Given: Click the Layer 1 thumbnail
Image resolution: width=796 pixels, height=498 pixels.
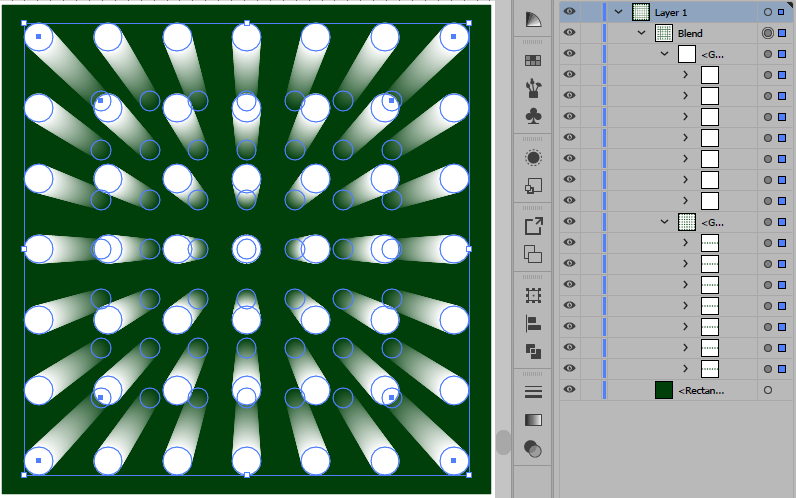Looking at the screenshot, I should pos(641,12).
